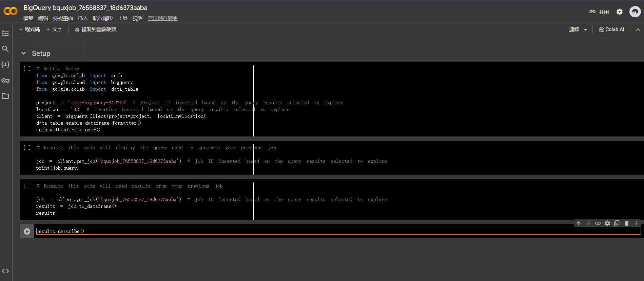Image resolution: width=644 pixels, height=281 pixels.
Task: Collapse the Setup section
Action: (x=23, y=53)
